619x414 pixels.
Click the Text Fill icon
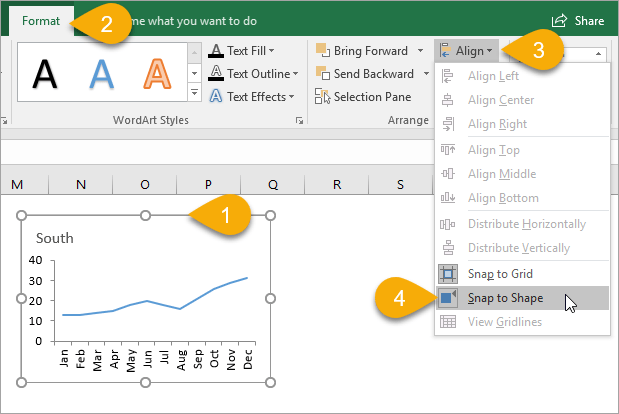(x=216, y=50)
